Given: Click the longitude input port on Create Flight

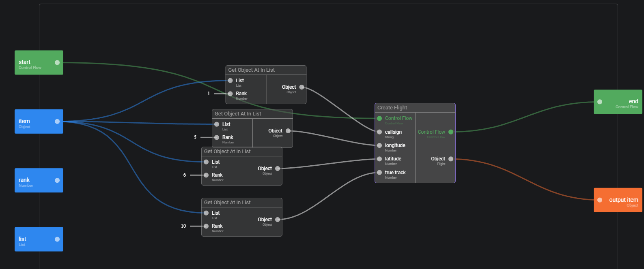Looking at the screenshot, I should click(x=379, y=145).
